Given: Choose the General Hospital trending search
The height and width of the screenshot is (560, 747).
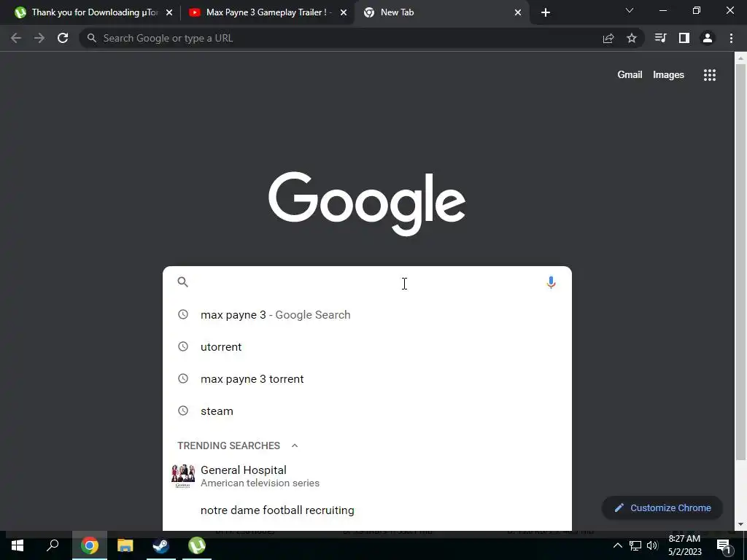Looking at the screenshot, I should [x=367, y=476].
